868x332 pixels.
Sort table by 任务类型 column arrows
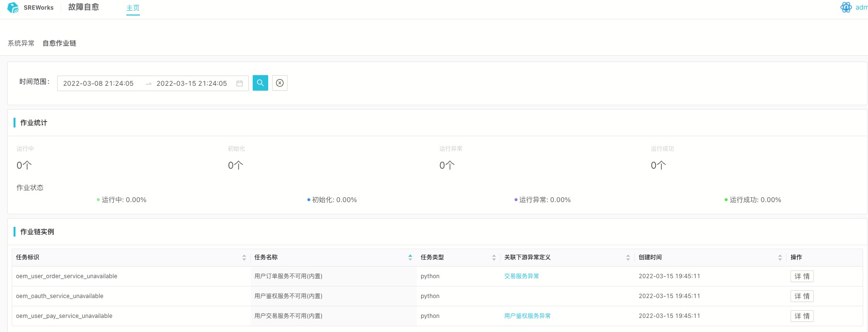pyautogui.click(x=494, y=257)
